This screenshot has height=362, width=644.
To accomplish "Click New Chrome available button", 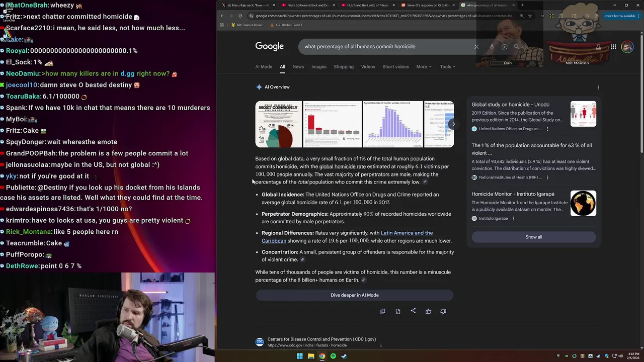I will [x=622, y=16].
